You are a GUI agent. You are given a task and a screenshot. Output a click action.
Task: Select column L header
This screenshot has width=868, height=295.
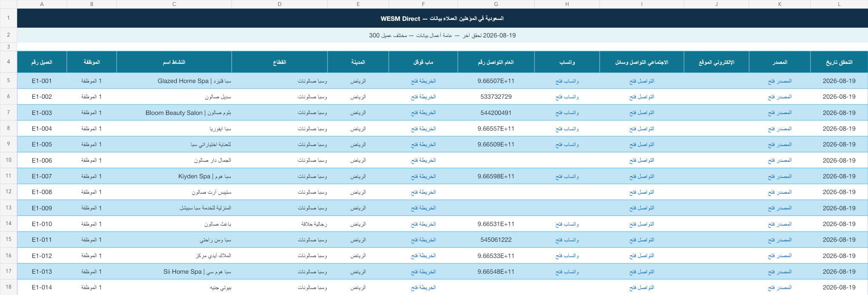pos(839,4)
